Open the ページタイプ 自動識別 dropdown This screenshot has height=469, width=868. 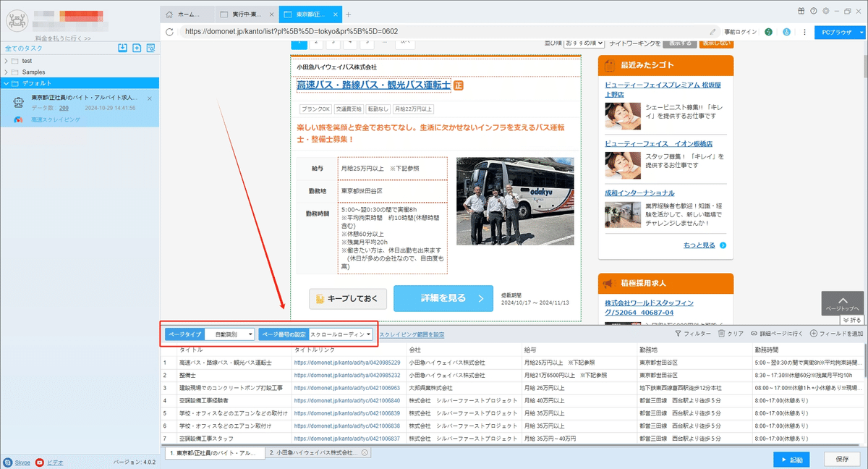tap(230, 334)
